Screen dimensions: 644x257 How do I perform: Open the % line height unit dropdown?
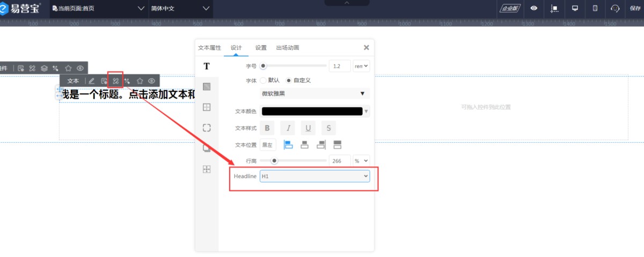pos(361,160)
